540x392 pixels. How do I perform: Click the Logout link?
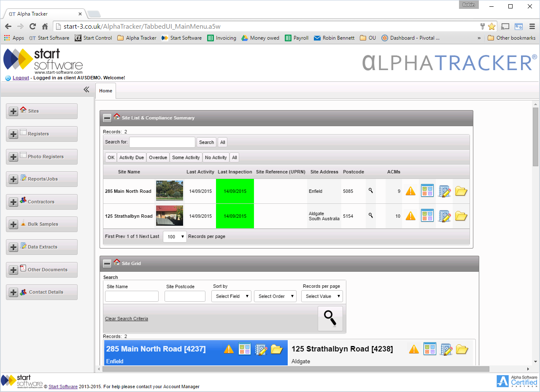[20, 78]
